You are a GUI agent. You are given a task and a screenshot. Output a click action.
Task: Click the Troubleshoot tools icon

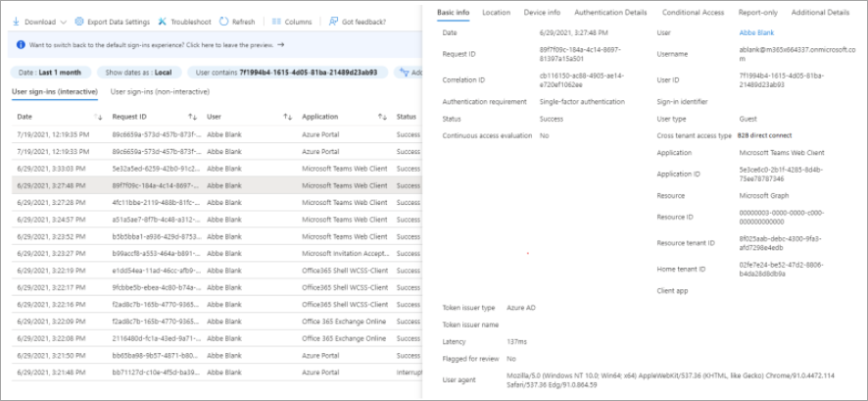point(162,22)
